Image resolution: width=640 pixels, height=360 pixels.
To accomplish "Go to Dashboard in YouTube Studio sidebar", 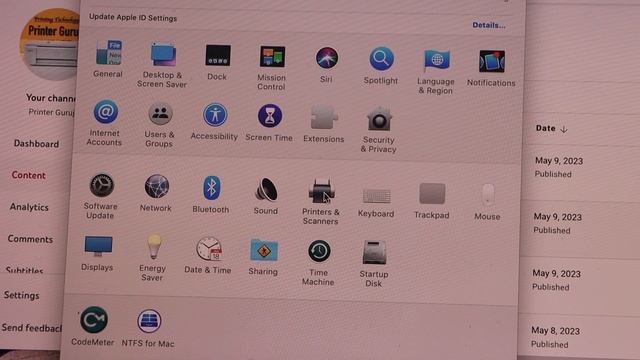I will (36, 144).
